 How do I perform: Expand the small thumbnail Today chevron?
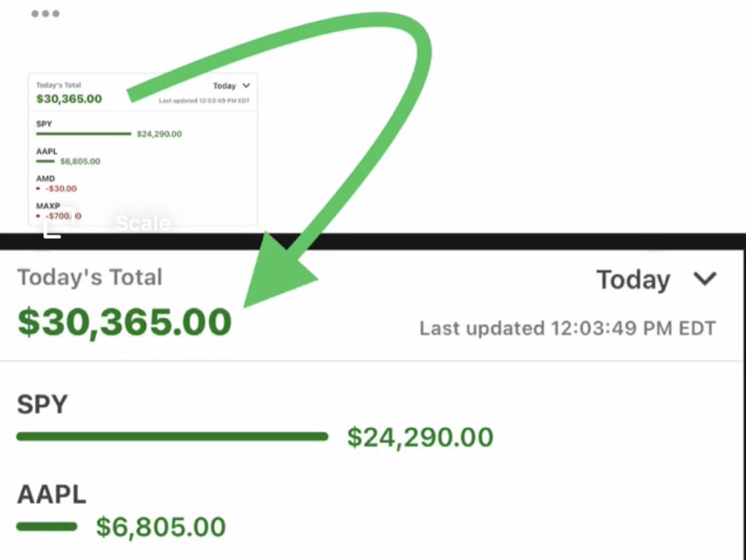(x=246, y=85)
